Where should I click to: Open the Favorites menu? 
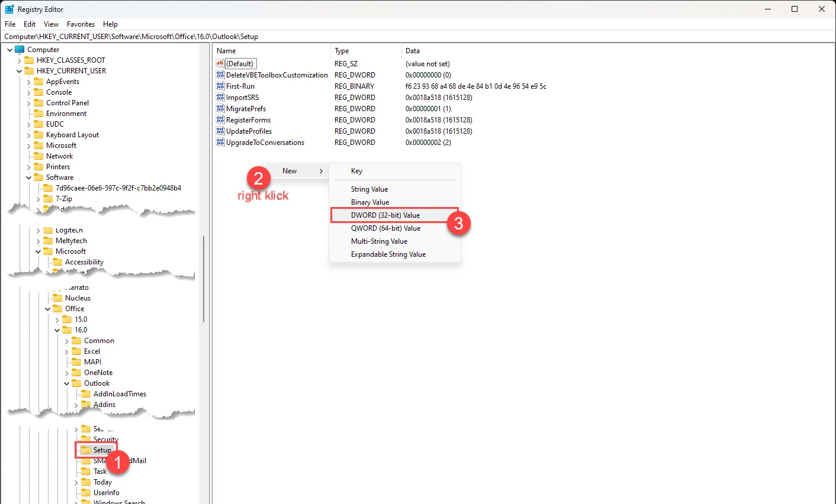coord(81,24)
